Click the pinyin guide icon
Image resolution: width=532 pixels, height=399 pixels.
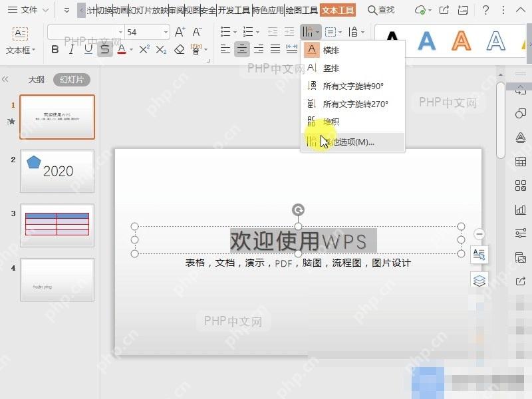click(x=196, y=49)
